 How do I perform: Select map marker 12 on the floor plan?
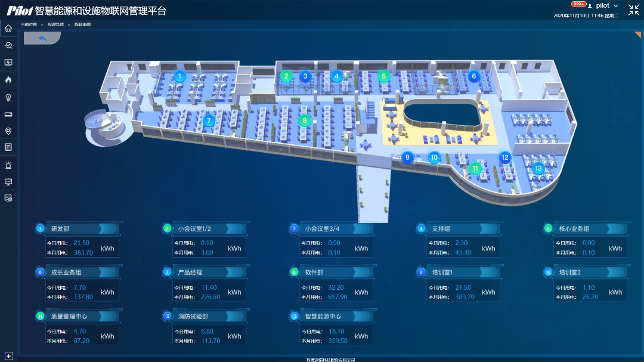[505, 157]
